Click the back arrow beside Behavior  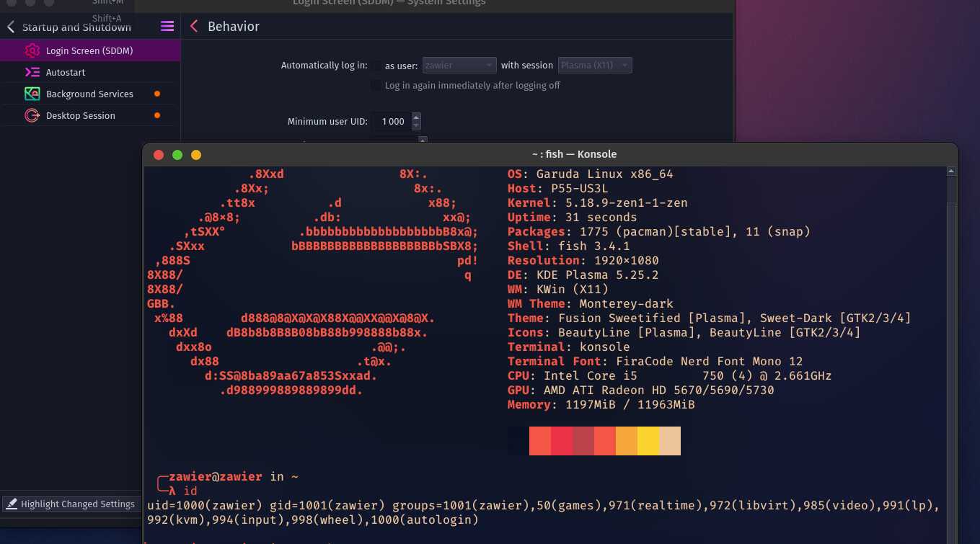pyautogui.click(x=193, y=27)
